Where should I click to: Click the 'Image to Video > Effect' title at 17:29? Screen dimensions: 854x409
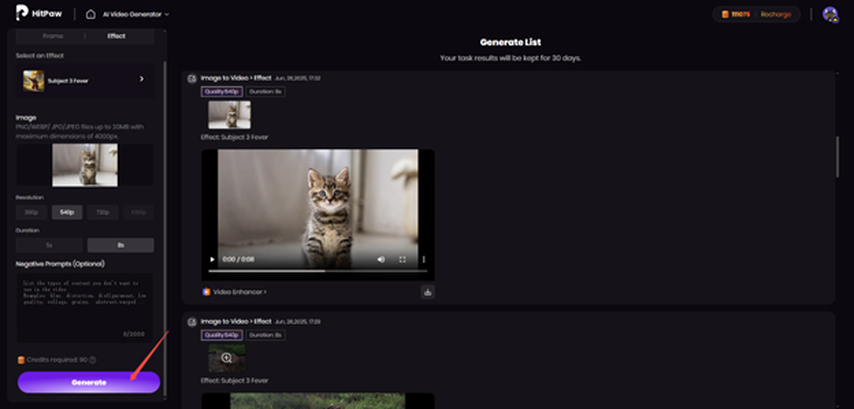coord(235,321)
